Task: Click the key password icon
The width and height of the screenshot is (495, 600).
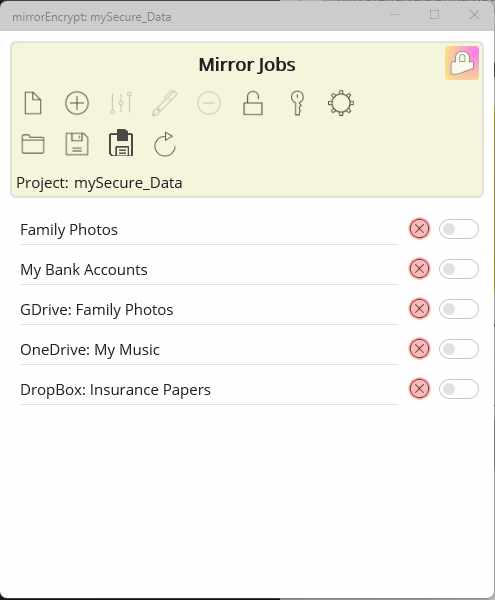Action: 297,103
